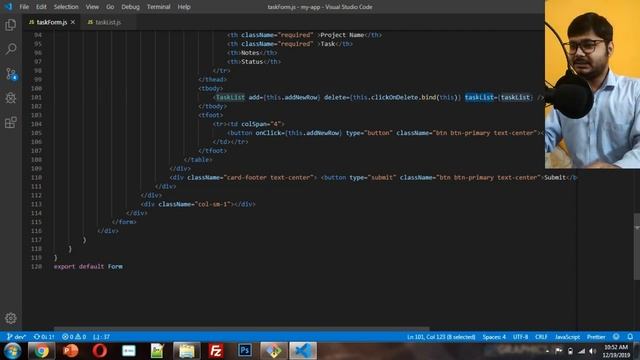
Task: Open FileZilla from the taskbar
Action: coord(216,351)
